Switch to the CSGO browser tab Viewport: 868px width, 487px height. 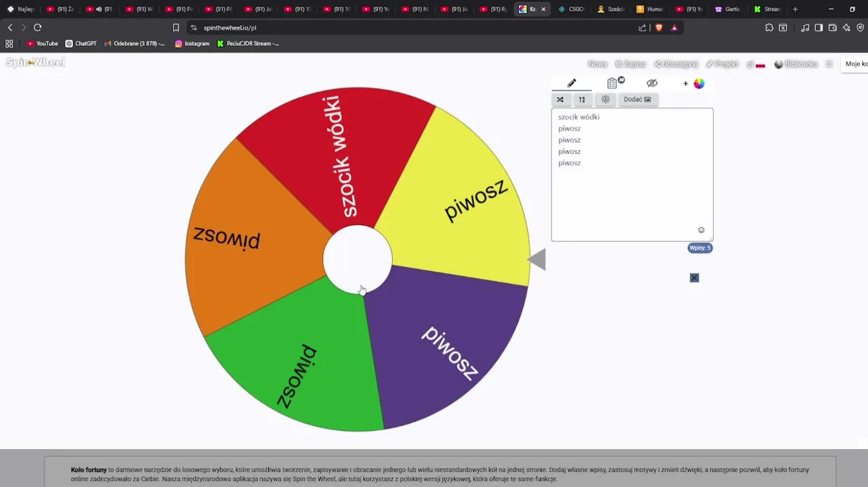click(571, 9)
